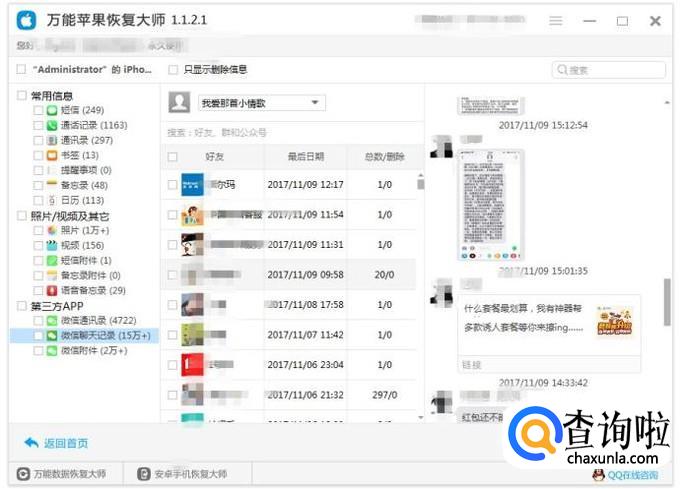Image resolution: width=682 pixels, height=489 pixels.
Task: Select 微信附件 (2万+) tree item
Action: tap(94, 351)
